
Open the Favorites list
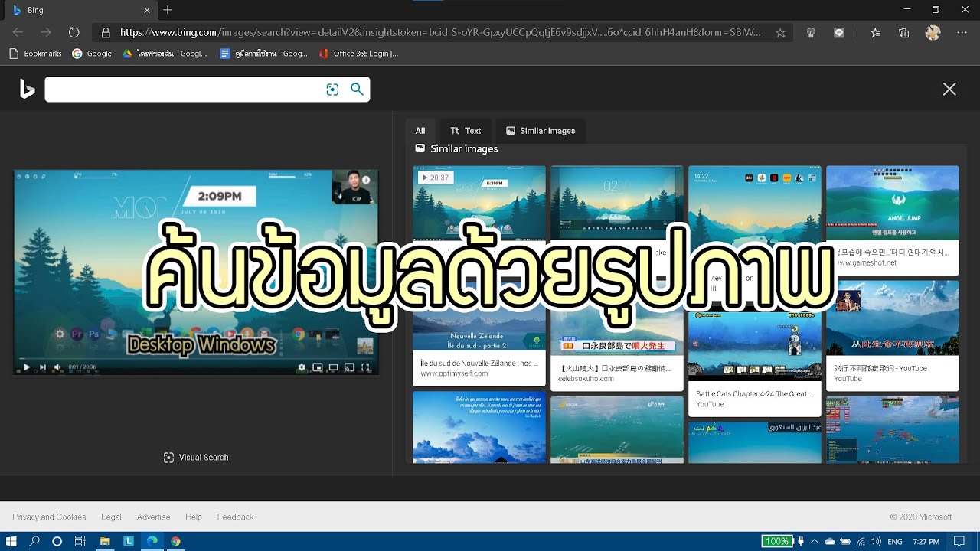(876, 33)
